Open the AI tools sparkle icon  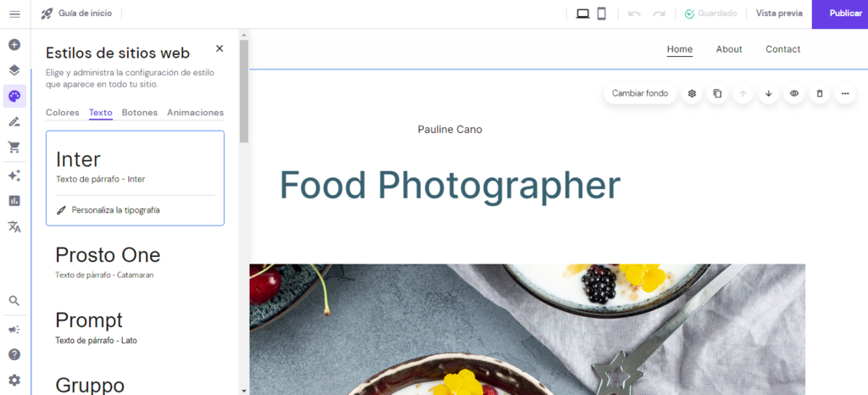click(x=14, y=176)
